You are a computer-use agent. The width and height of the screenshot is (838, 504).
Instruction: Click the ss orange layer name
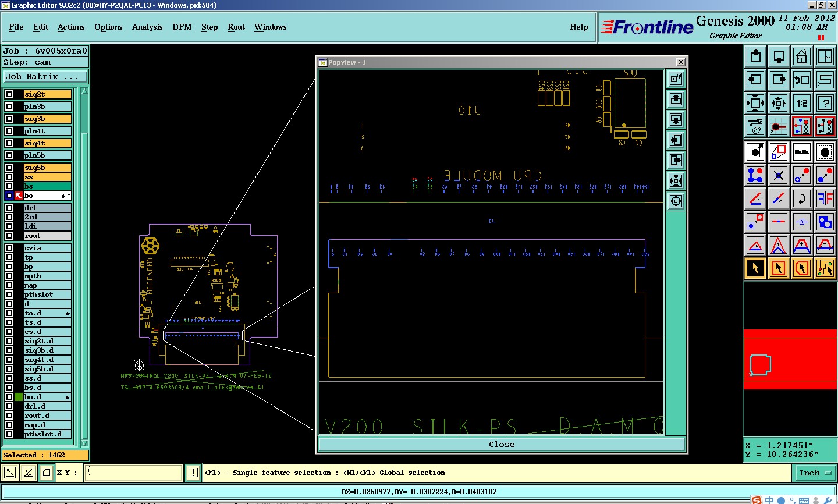pos(48,177)
